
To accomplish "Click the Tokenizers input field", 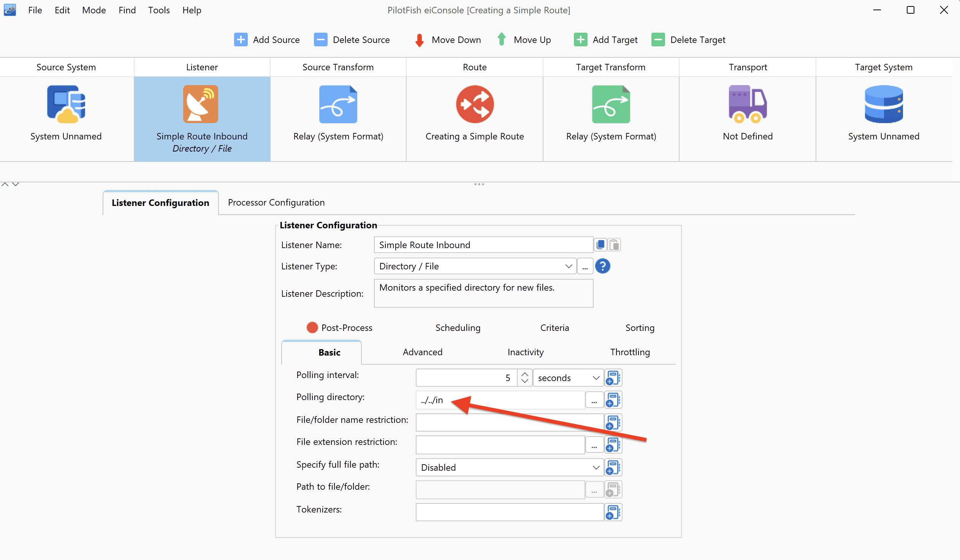I will (510, 513).
